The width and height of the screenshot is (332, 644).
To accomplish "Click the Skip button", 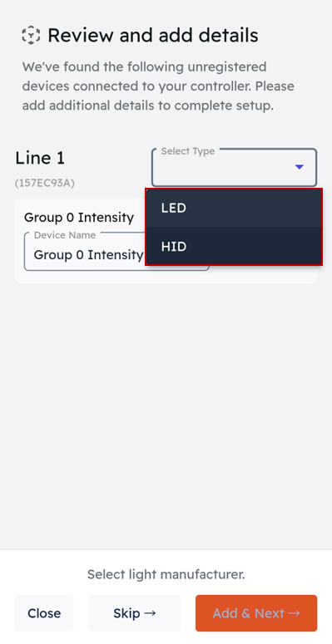I will [135, 613].
